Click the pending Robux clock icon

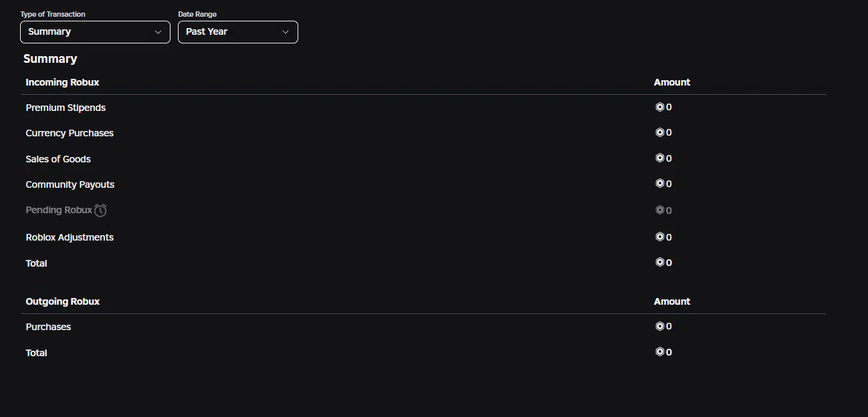click(100, 211)
